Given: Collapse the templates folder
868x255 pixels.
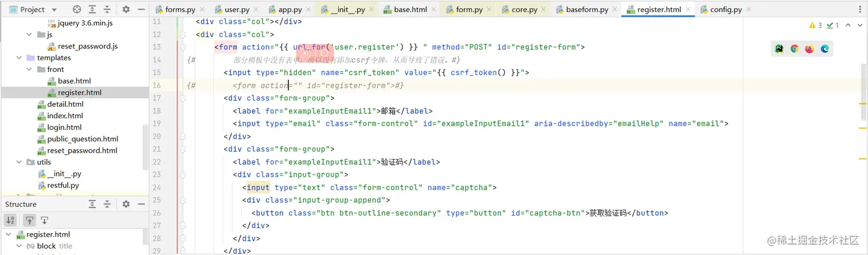Looking at the screenshot, I should click(19, 57).
